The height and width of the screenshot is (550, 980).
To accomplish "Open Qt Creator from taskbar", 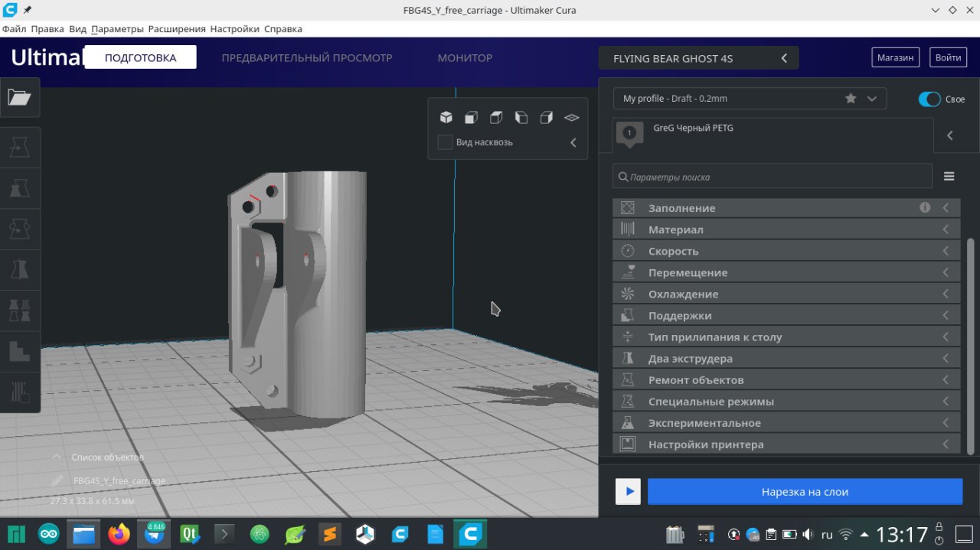I will click(x=190, y=534).
